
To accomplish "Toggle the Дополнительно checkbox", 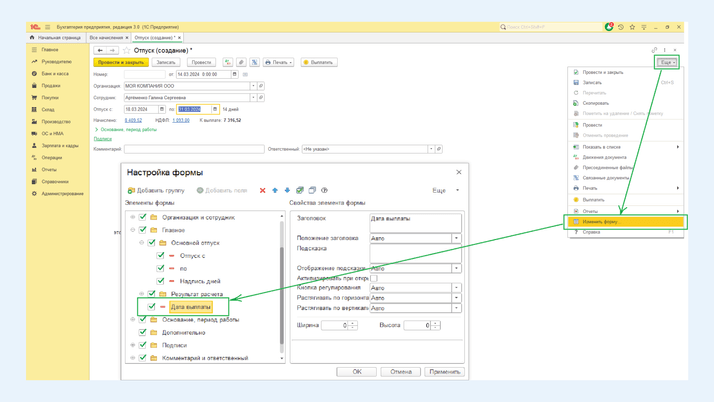I will point(143,332).
